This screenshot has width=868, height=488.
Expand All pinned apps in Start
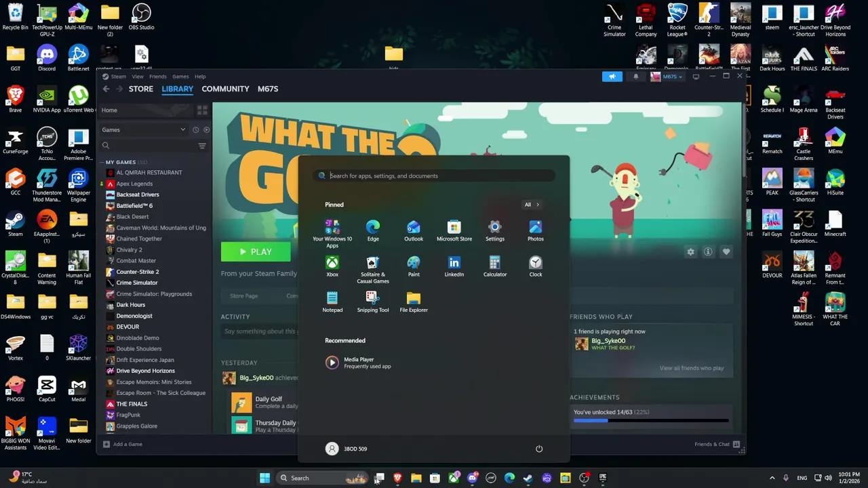tap(532, 205)
